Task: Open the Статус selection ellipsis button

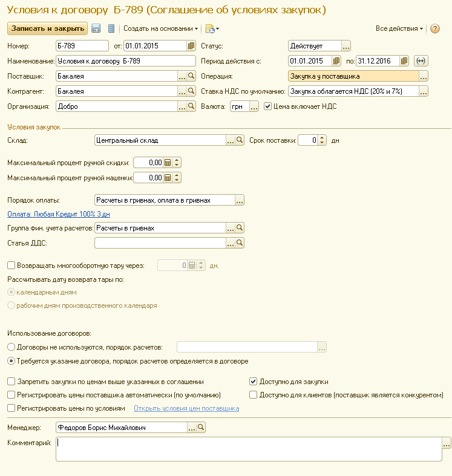Action: pyautogui.click(x=346, y=46)
